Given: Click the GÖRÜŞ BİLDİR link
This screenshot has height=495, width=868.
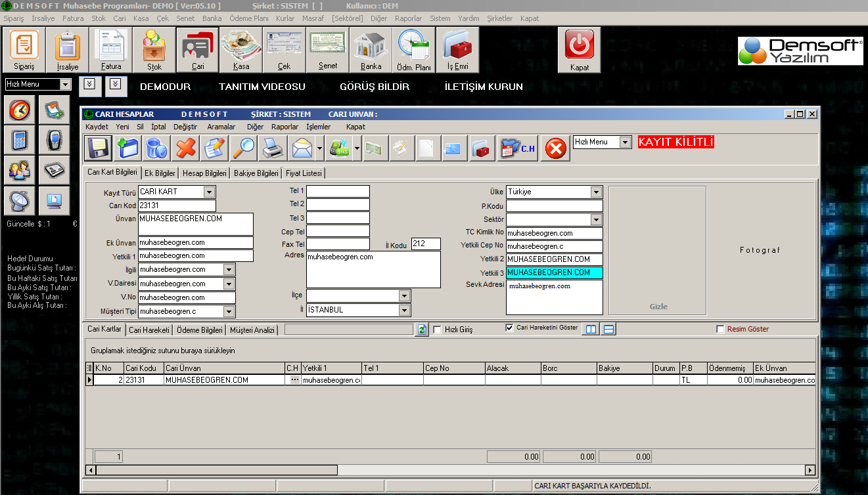Looking at the screenshot, I should coord(375,87).
